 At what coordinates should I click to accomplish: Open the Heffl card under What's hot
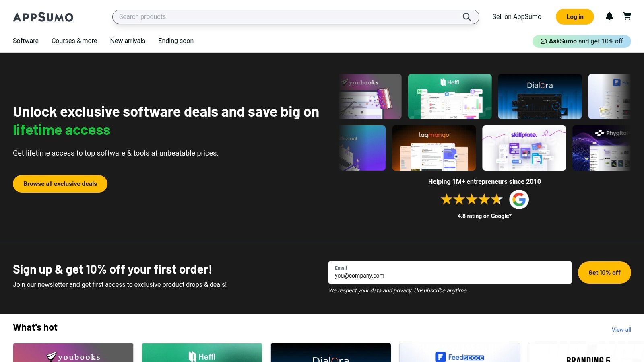202,353
